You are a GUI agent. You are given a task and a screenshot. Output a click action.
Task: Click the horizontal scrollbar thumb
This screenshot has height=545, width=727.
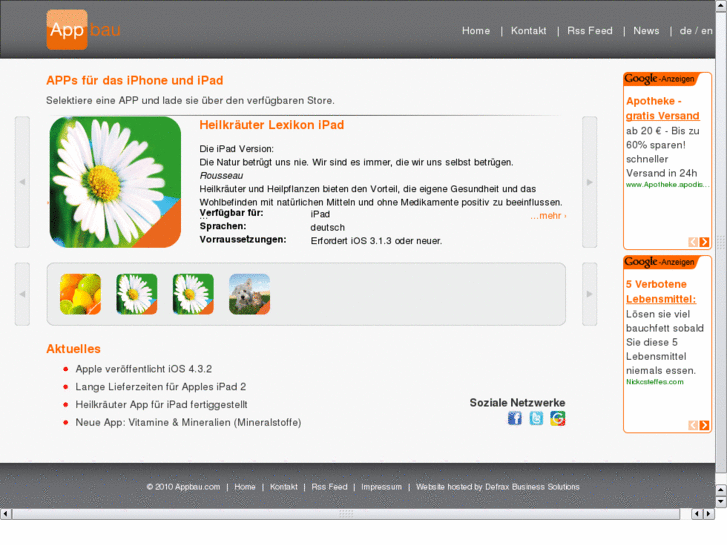point(346,513)
